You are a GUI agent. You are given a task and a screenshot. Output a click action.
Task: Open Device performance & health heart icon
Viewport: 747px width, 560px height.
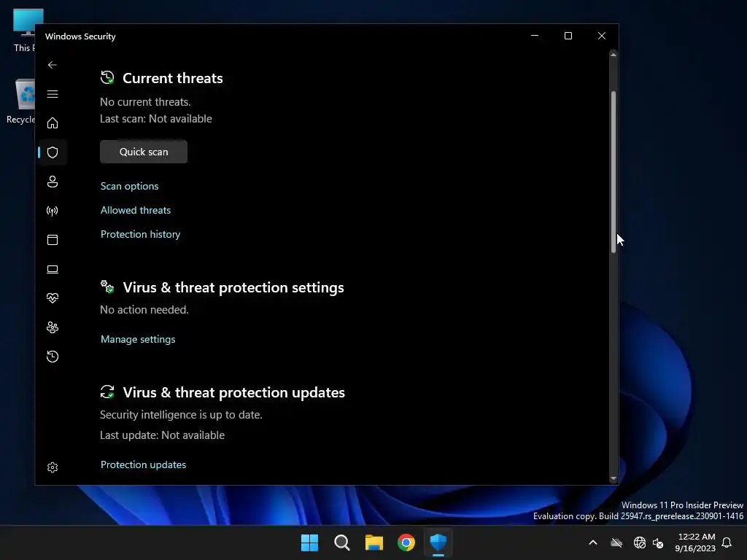[x=53, y=298]
